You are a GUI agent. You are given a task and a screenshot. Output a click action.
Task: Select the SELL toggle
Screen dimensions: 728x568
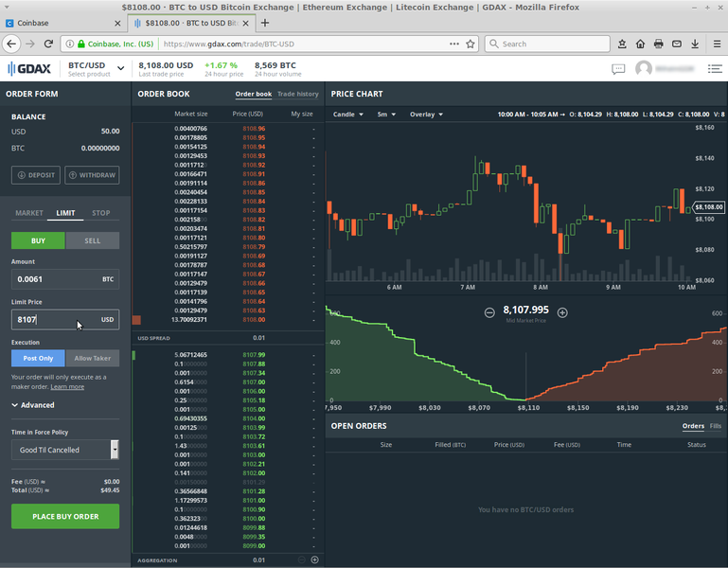[x=93, y=240]
